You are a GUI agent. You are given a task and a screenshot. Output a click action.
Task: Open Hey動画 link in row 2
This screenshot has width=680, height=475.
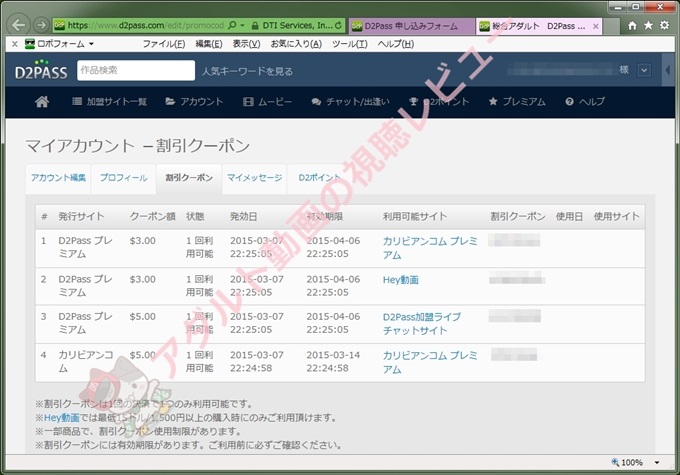(x=401, y=280)
